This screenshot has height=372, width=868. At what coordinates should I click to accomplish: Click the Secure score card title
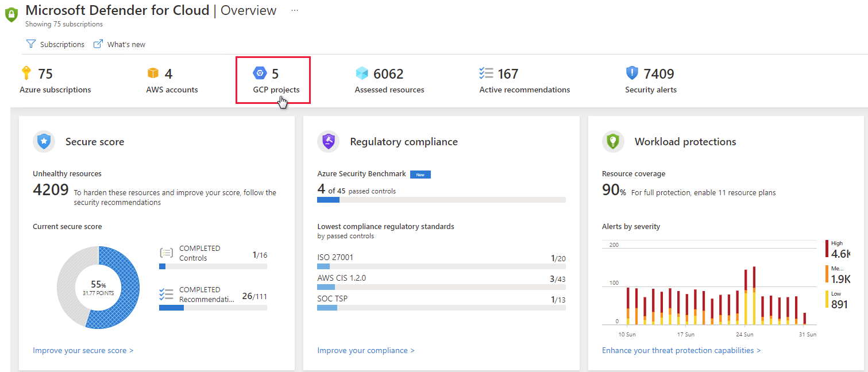(95, 141)
